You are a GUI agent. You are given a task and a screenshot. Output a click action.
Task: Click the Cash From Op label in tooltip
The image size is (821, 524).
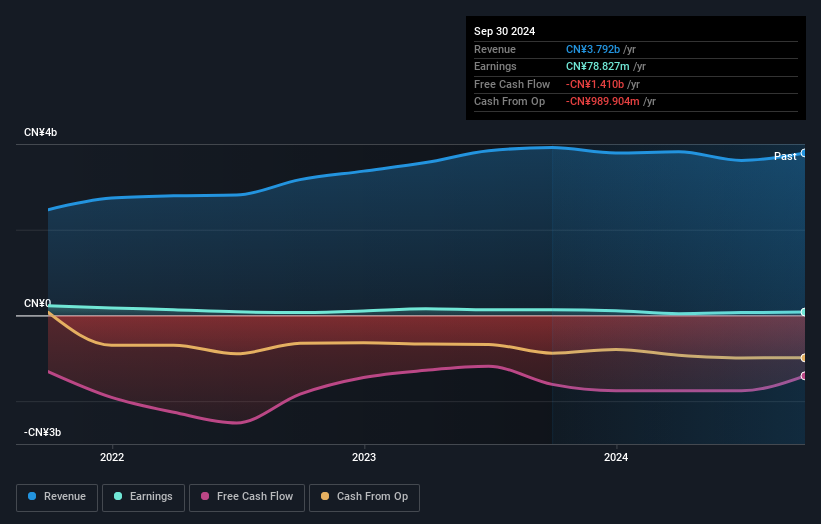(509, 102)
